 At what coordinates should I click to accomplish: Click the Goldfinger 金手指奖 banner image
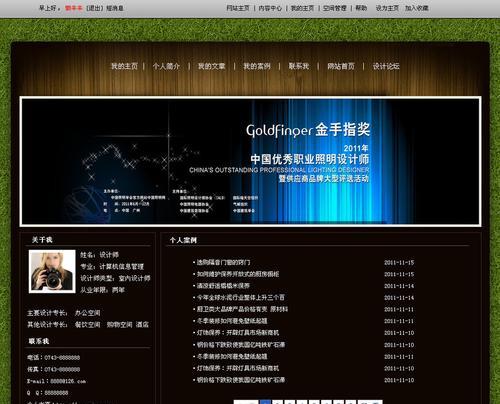(250, 161)
